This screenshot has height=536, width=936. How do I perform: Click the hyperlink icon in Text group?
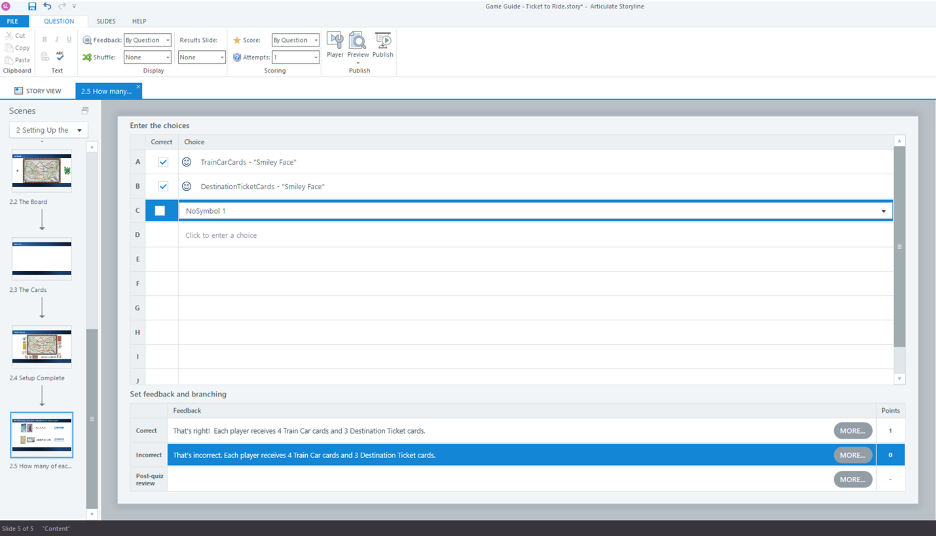[x=45, y=57]
